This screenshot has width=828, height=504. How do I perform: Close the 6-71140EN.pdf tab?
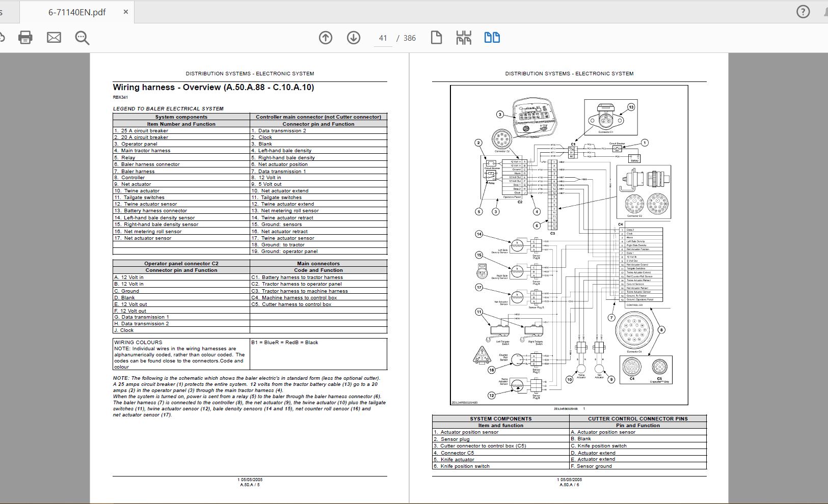(125, 11)
